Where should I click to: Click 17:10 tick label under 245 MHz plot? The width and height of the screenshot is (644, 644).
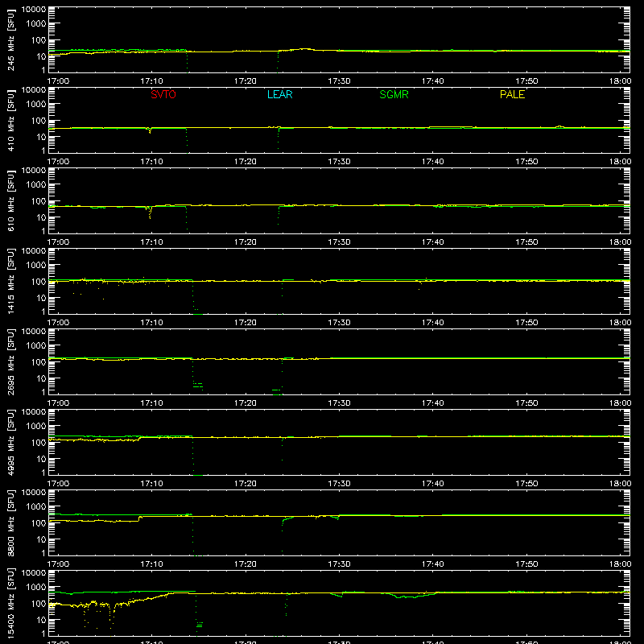click(x=151, y=81)
